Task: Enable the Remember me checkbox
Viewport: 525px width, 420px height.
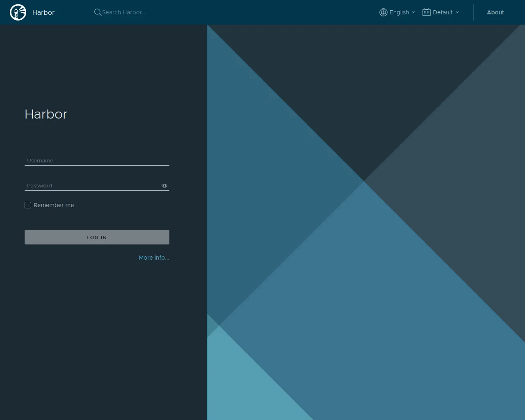Action: point(28,205)
